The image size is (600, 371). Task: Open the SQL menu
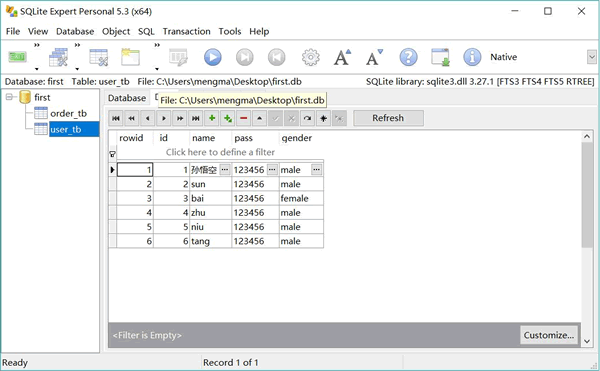click(146, 31)
